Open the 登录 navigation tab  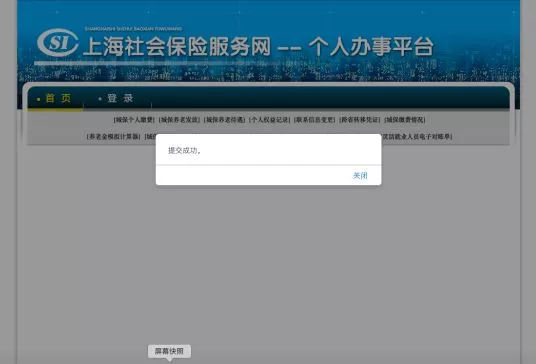point(120,98)
